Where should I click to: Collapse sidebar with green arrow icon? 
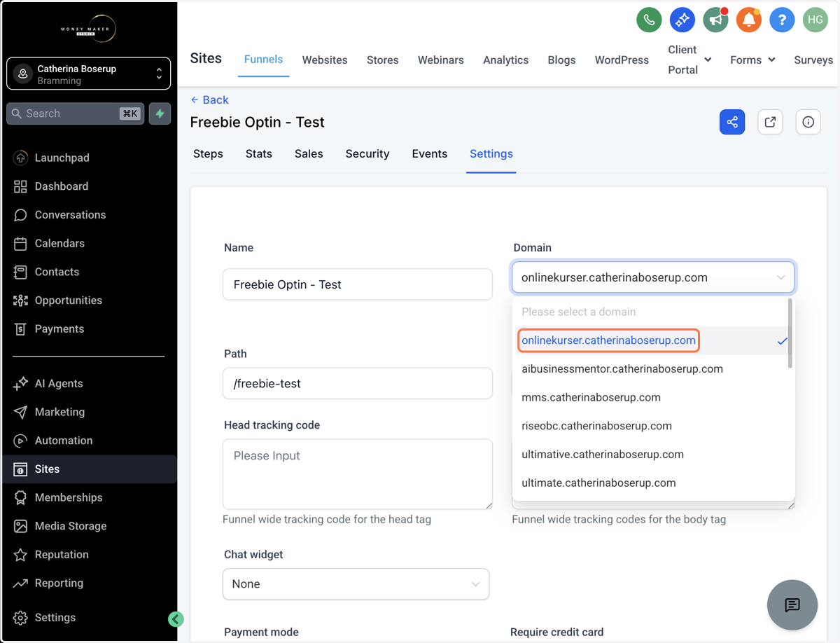point(176,619)
